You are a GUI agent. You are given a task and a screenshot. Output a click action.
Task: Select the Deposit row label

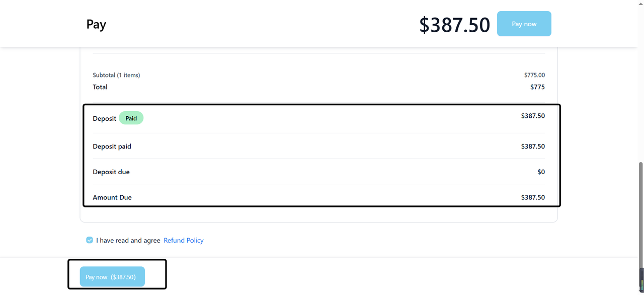pyautogui.click(x=104, y=119)
